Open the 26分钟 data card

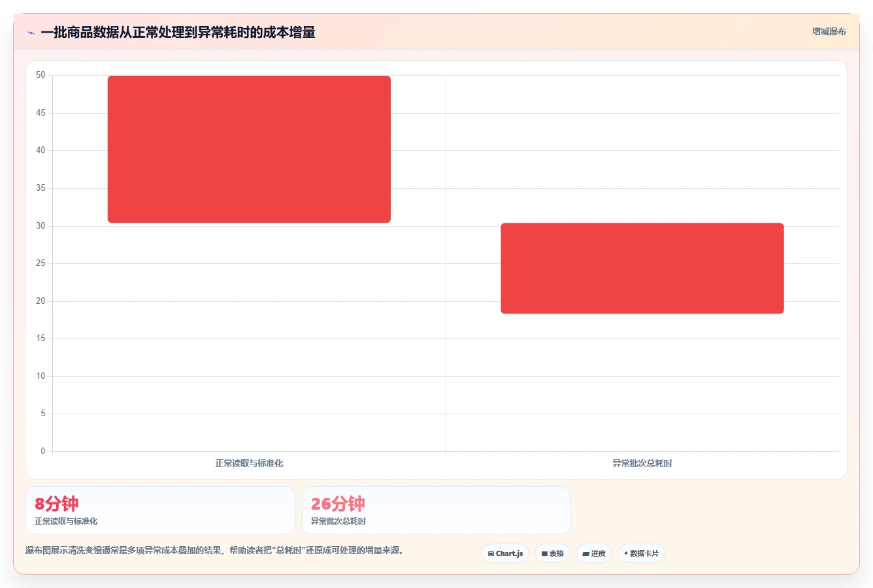point(436,510)
